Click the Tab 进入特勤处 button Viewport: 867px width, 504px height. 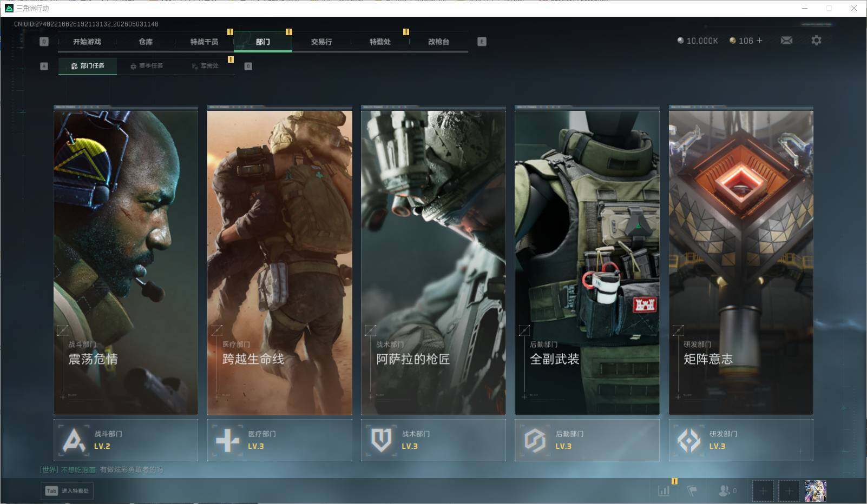click(67, 490)
